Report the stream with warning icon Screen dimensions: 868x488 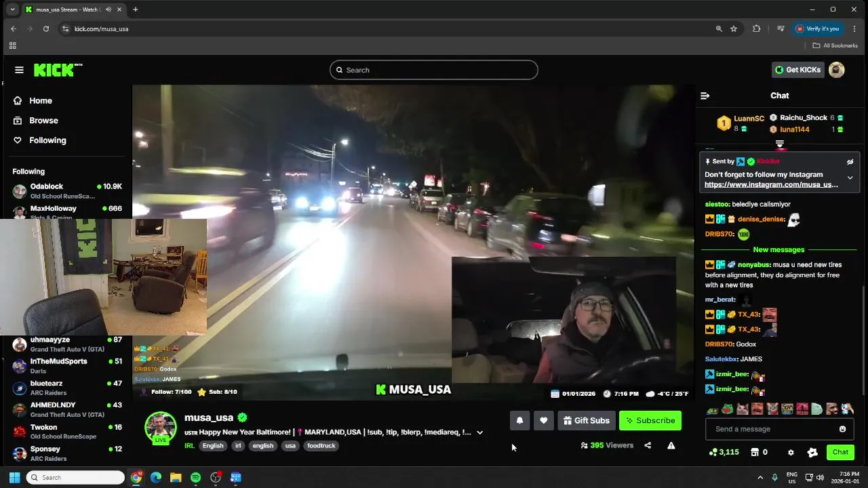click(671, 445)
